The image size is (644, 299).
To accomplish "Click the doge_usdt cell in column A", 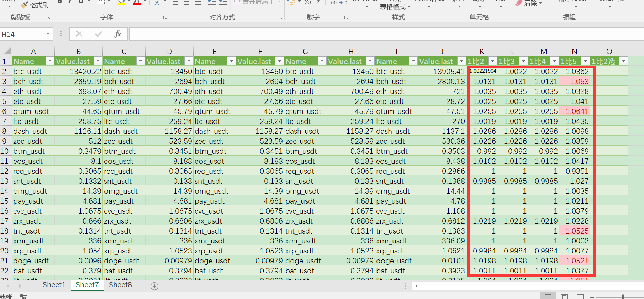I will (x=33, y=261).
